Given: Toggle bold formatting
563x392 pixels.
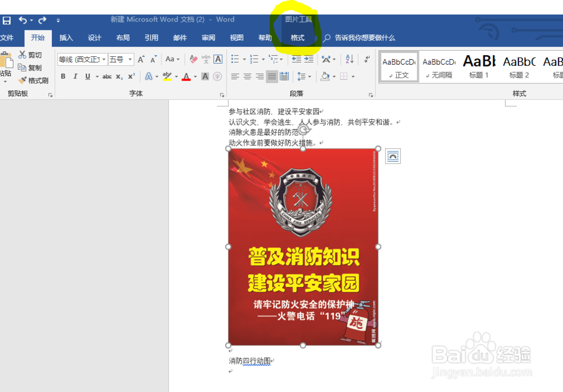Looking at the screenshot, I should coord(63,77).
